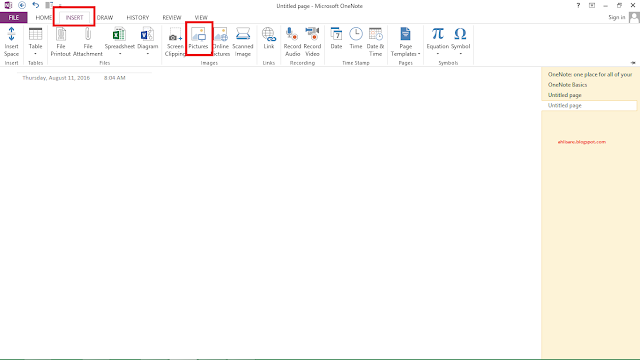Pin the ribbon open
This screenshot has height=360, width=640.
click(x=633, y=63)
